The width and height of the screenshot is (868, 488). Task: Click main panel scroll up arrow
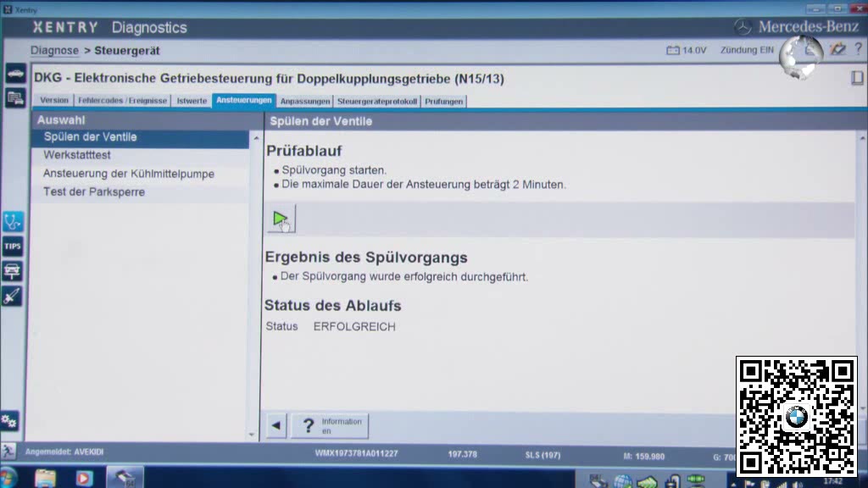click(862, 138)
